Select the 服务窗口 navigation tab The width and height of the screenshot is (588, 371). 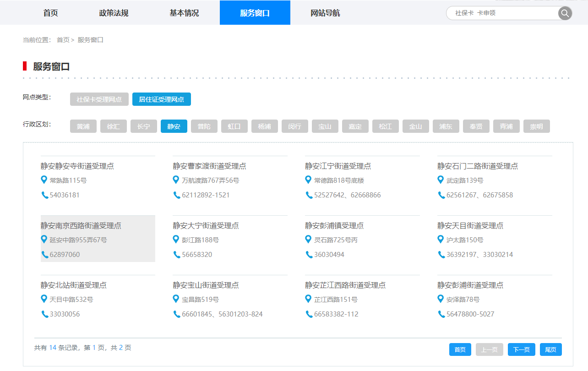coord(255,13)
